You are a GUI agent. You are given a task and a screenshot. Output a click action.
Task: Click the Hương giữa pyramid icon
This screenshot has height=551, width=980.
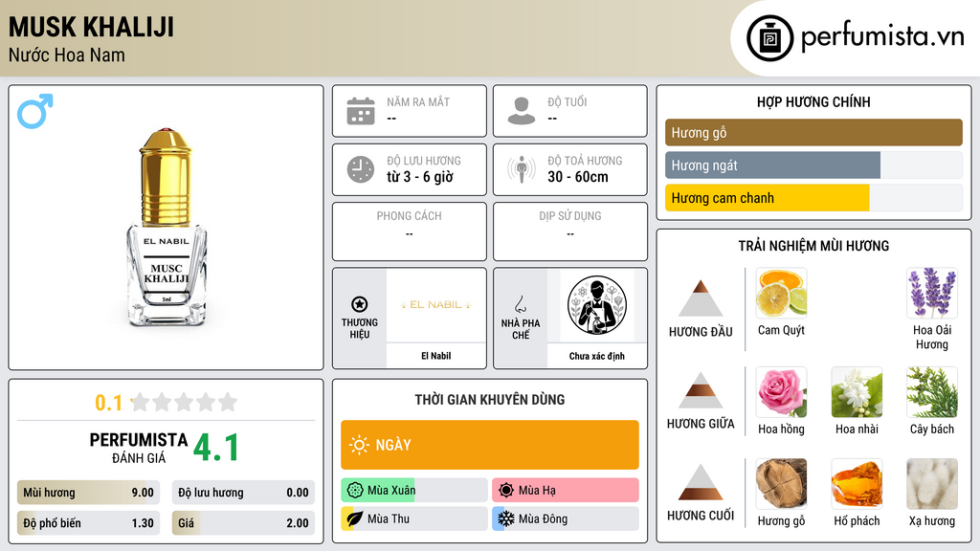701,390
